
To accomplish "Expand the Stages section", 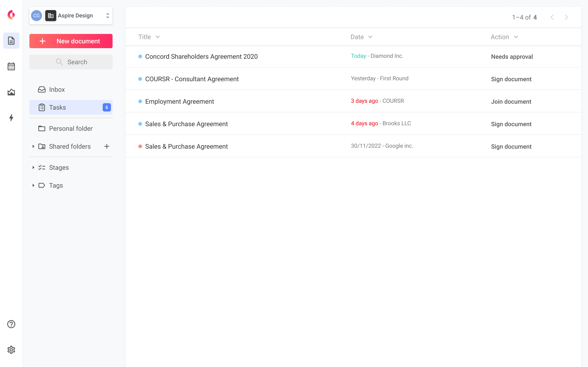I will point(33,167).
